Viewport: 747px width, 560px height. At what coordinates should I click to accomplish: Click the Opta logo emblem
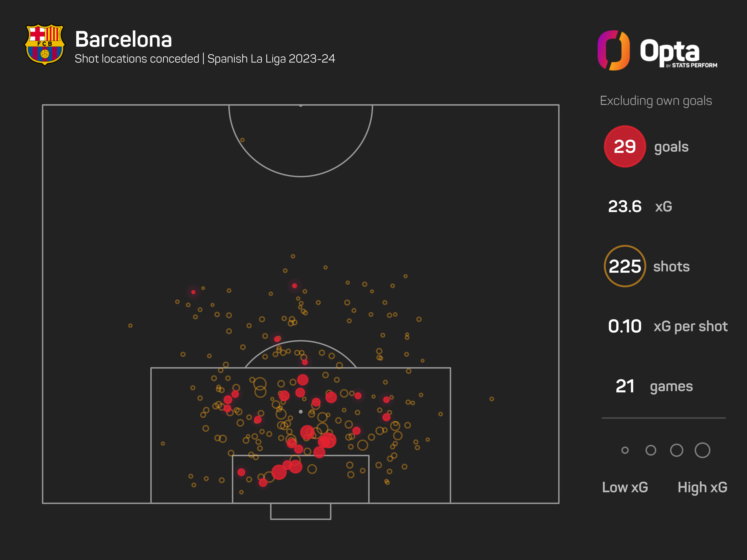click(613, 50)
